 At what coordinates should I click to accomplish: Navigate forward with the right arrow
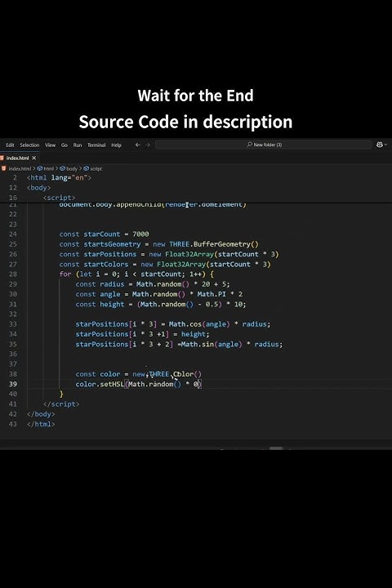tap(148, 145)
